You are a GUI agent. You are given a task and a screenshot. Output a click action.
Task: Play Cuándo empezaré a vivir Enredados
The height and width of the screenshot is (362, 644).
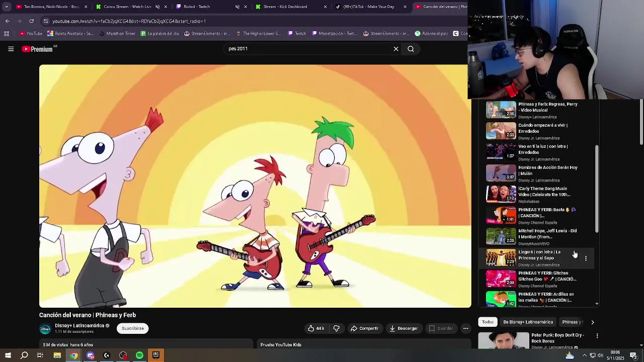coord(536,131)
